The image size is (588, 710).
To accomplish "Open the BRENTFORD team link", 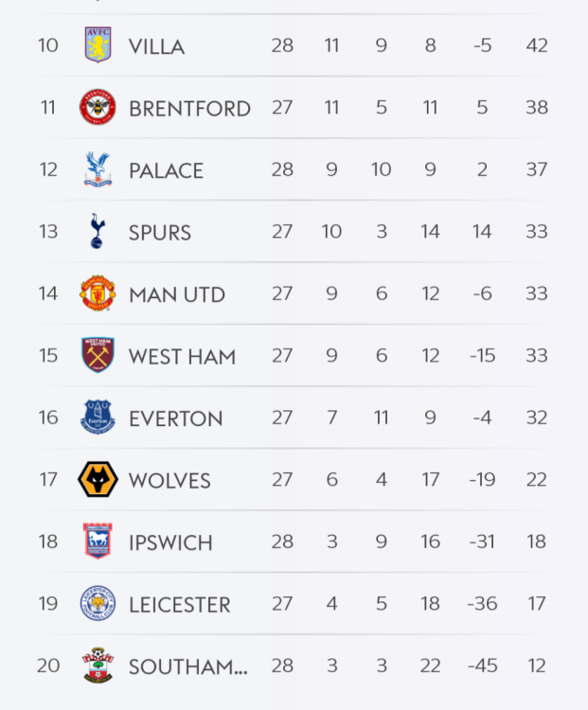I will (x=189, y=109).
